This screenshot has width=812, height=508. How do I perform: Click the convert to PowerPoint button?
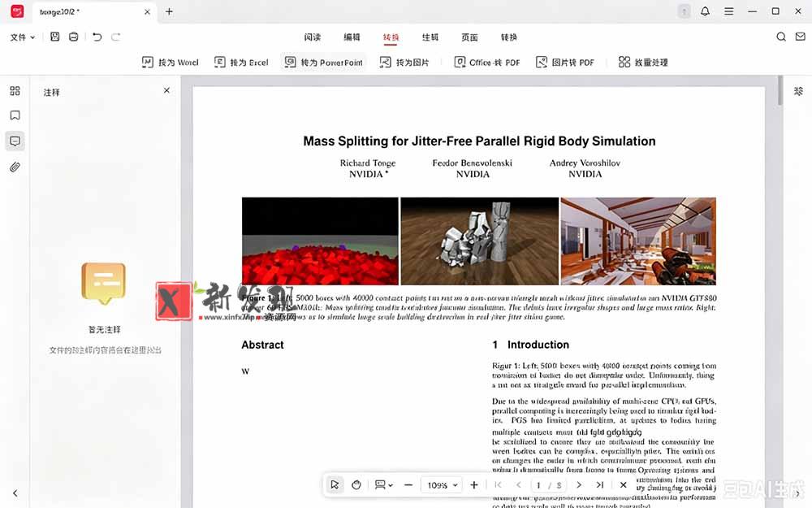pos(324,63)
